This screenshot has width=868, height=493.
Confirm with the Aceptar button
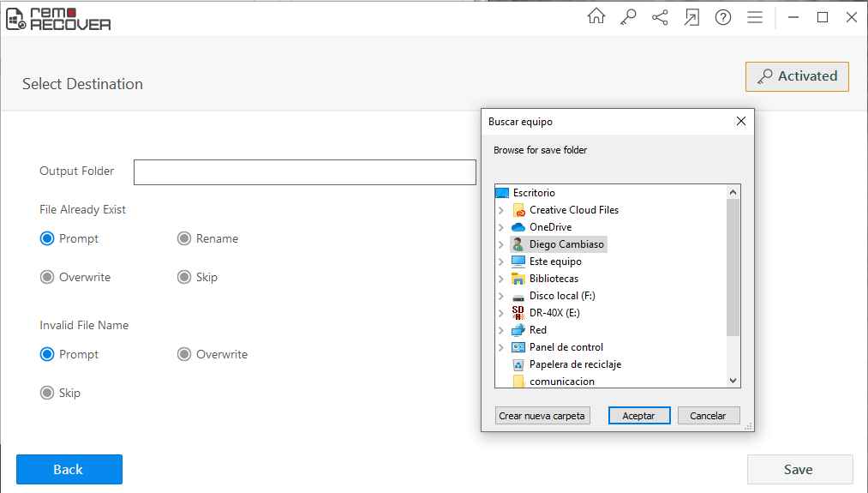(x=639, y=416)
